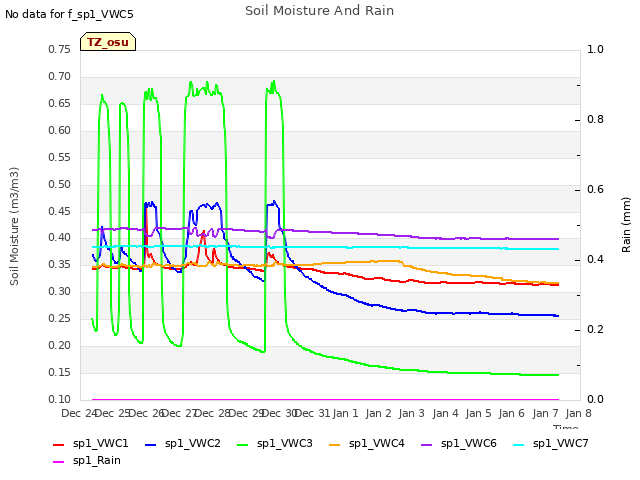The width and height of the screenshot is (640, 480).
Task: Click the magenta sp1_Rain legend color marker
Action: tap(59, 462)
